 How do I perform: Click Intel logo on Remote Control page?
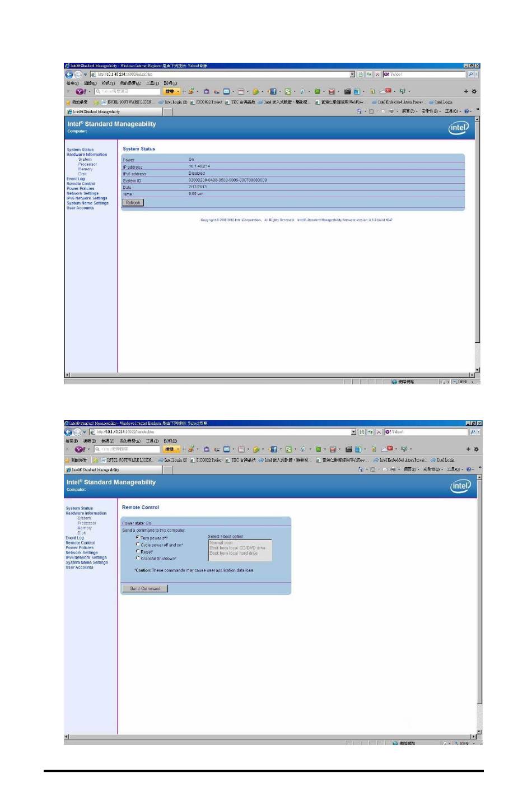[460, 486]
